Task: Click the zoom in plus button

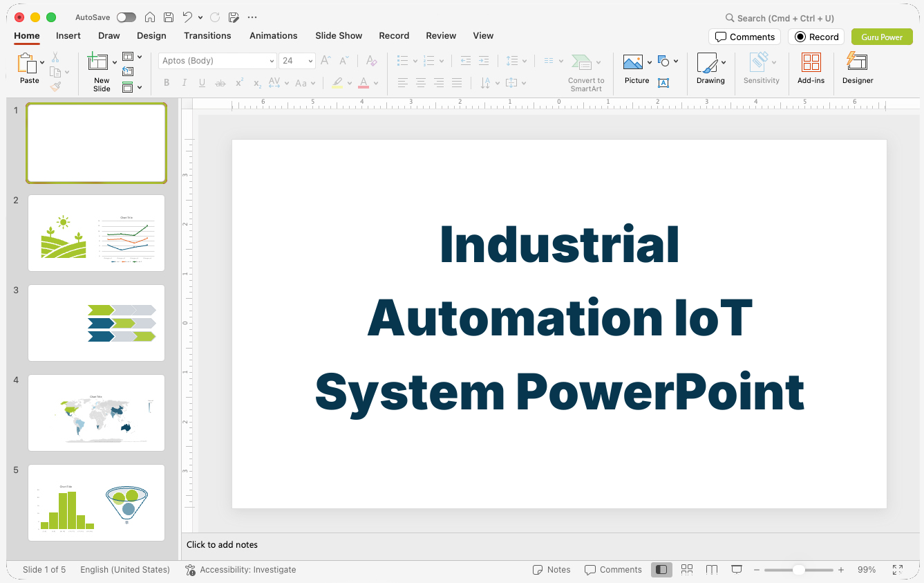Action: (x=841, y=570)
